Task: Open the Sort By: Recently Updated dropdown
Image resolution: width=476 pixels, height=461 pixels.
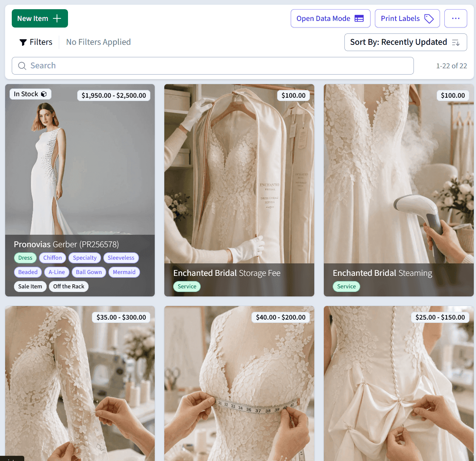Action: pos(406,42)
